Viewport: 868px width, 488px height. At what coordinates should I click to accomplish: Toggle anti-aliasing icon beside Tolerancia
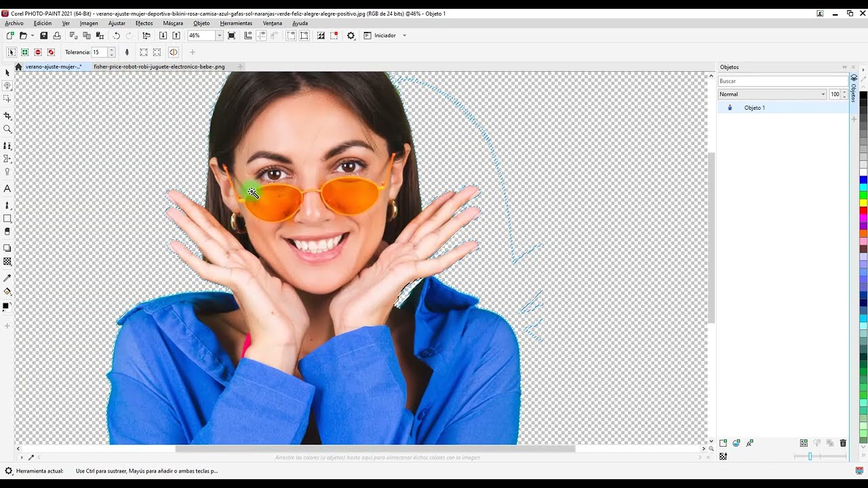point(127,52)
